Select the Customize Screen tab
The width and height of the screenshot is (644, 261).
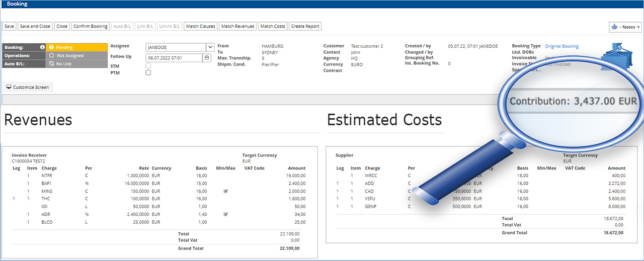coord(28,88)
